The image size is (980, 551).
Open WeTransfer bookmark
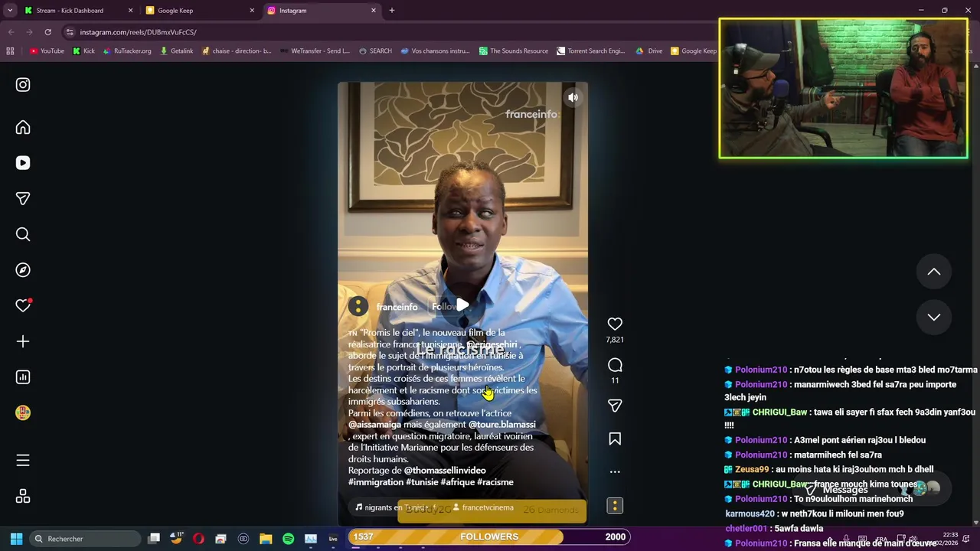(315, 51)
